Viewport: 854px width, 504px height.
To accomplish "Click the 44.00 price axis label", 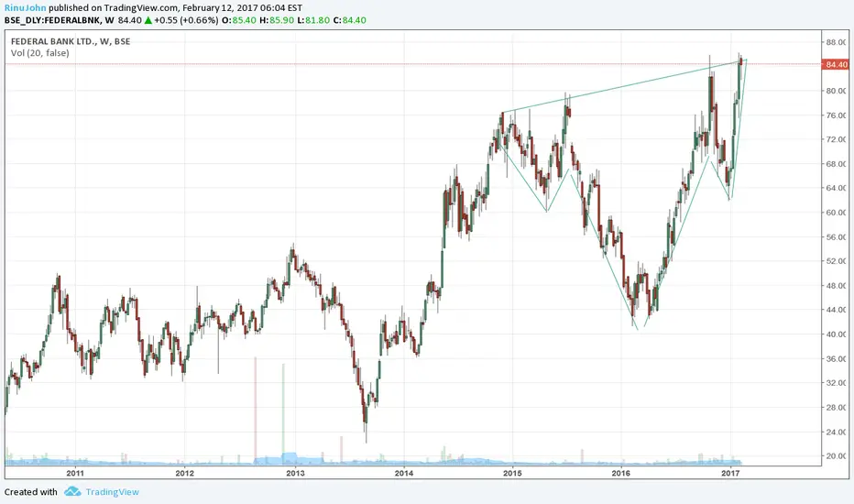I will (x=836, y=310).
